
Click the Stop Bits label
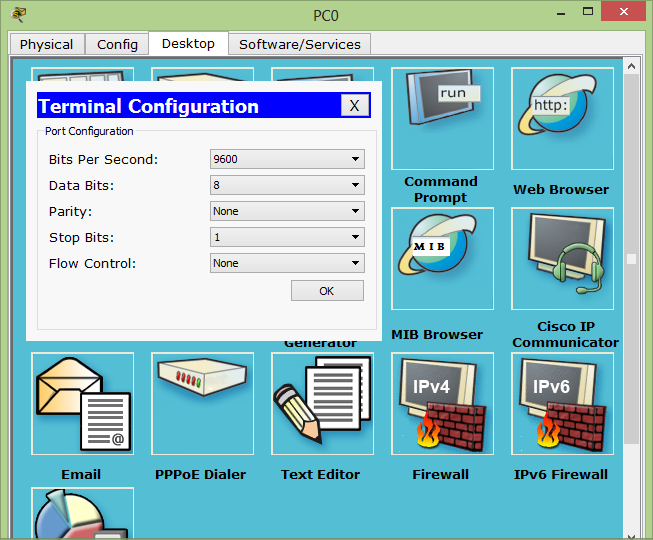(81, 237)
